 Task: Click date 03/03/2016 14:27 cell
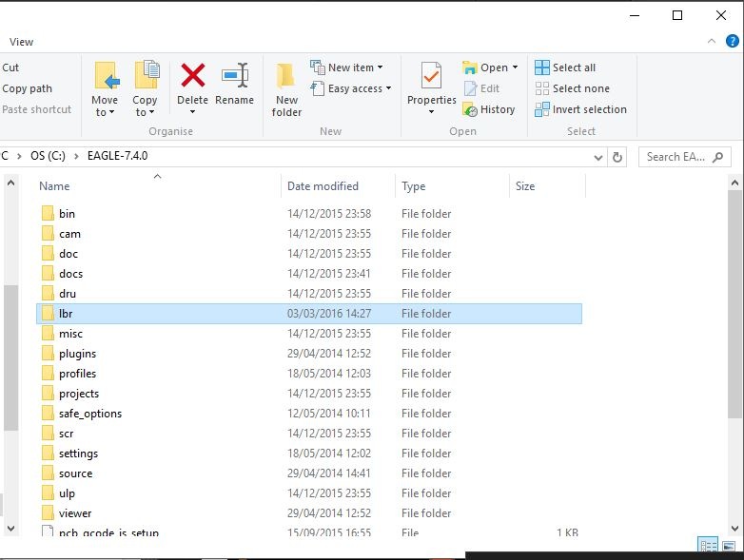[329, 314]
